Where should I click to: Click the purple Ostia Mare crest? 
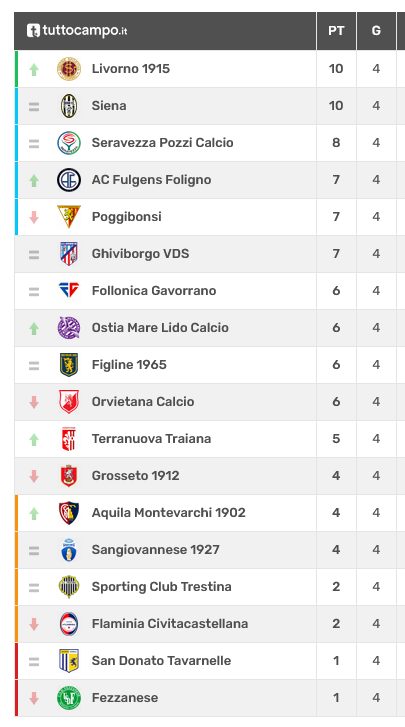pos(69,328)
